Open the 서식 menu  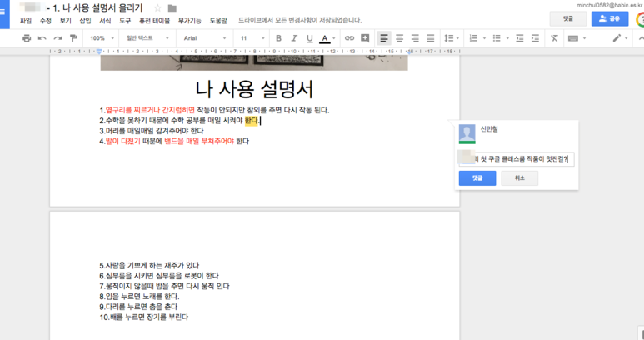pyautogui.click(x=105, y=20)
